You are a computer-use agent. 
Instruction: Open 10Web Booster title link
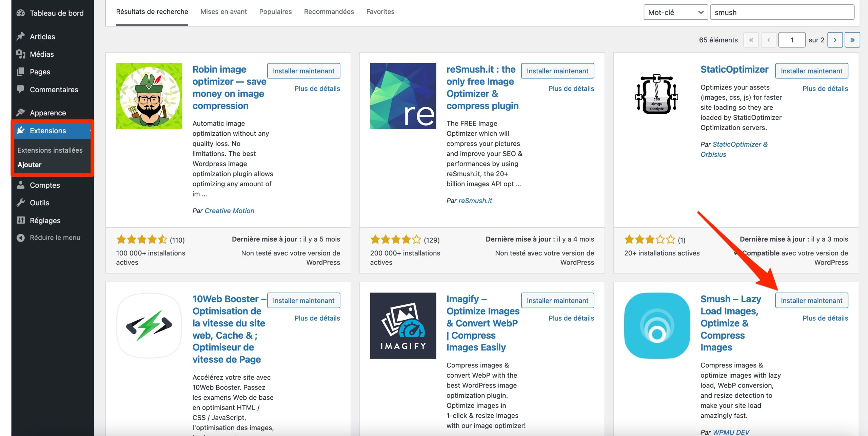point(229,329)
